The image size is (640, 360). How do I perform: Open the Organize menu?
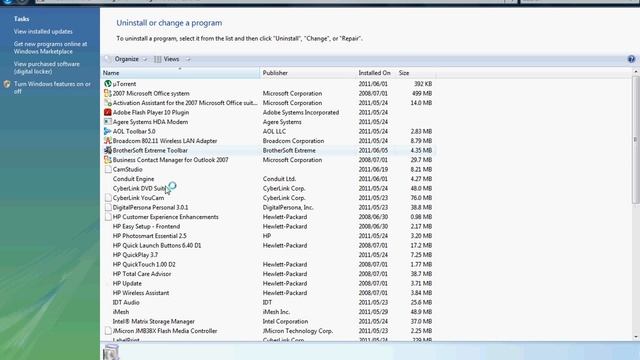pos(127,59)
